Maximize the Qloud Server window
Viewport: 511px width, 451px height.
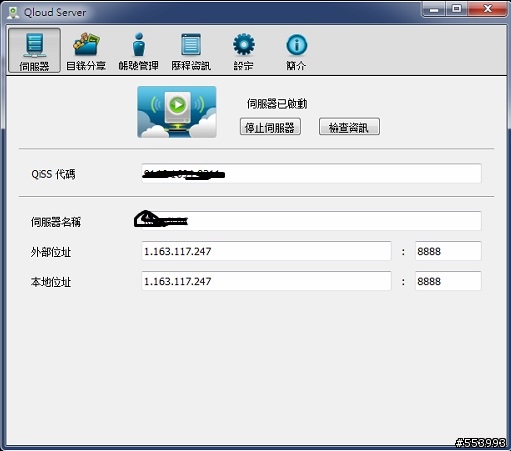pyautogui.click(x=457, y=9)
